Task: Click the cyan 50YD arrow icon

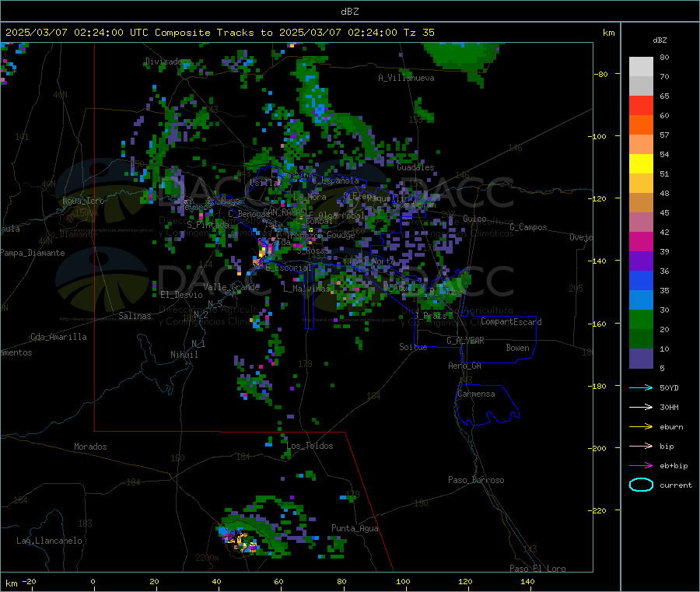Action: click(x=641, y=387)
